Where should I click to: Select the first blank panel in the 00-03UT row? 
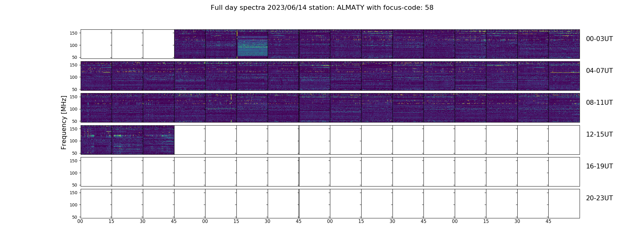pos(96,44)
